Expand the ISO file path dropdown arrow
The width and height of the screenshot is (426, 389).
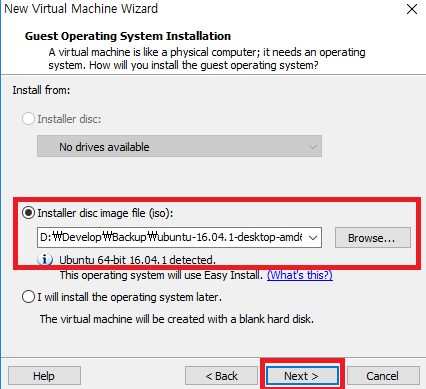313,238
